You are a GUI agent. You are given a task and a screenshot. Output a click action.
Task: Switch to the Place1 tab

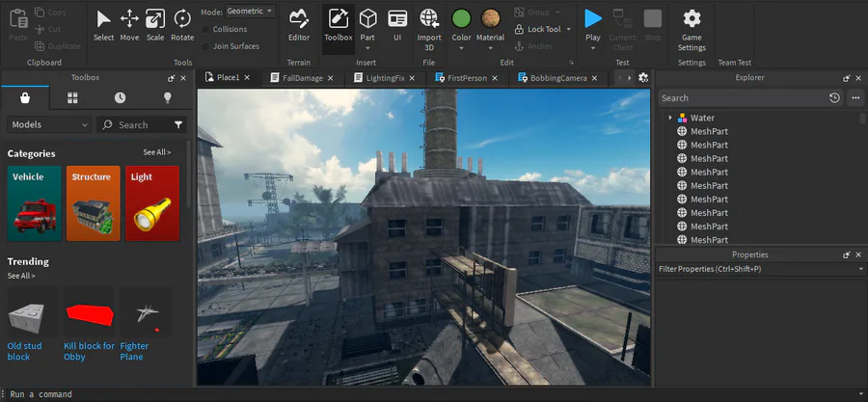[228, 78]
